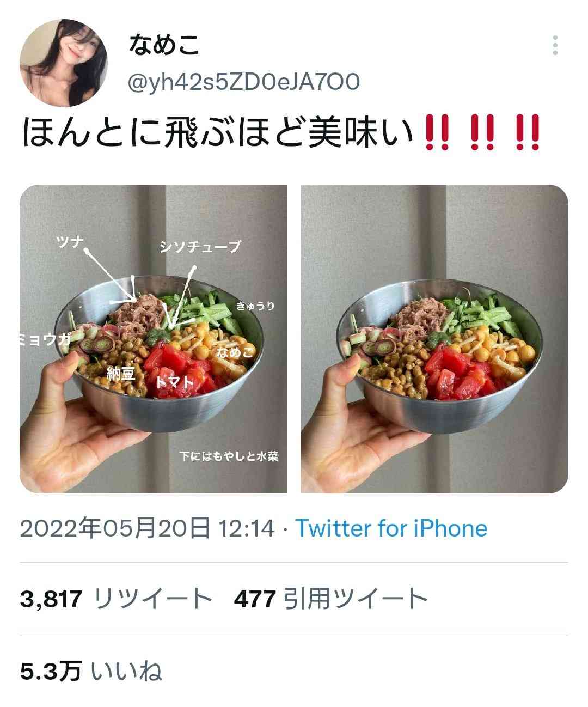Open the @yh42s5ZD0eJA7O0 handle profile
This screenshot has height=707, width=588.
243,82
